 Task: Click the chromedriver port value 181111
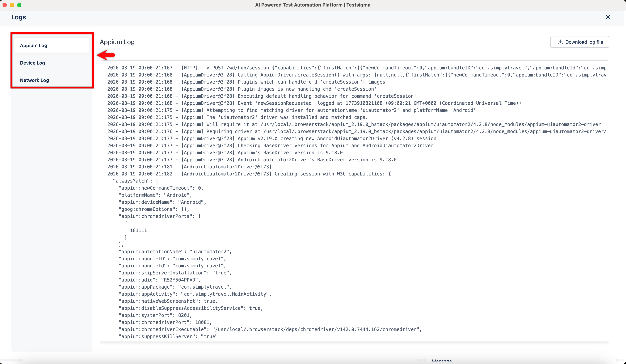138,230
